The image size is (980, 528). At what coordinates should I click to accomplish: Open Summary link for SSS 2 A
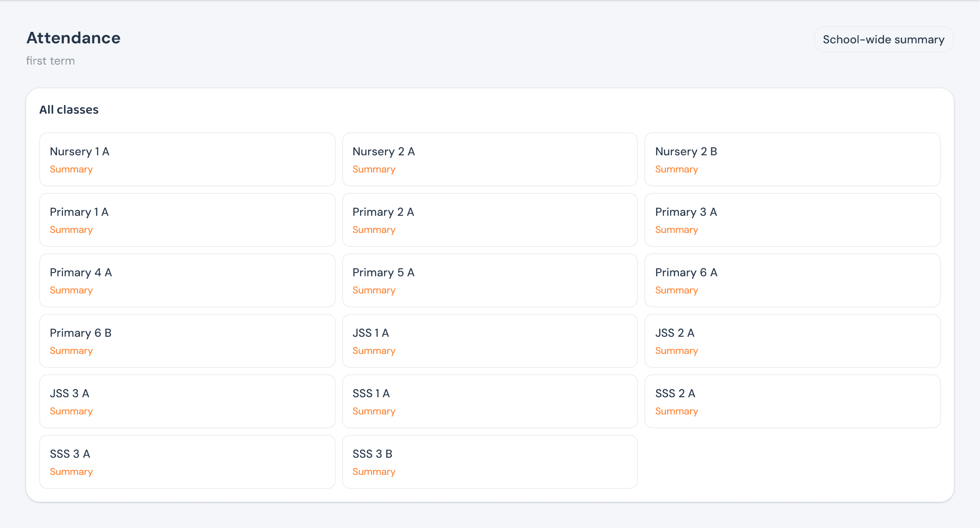tap(677, 411)
